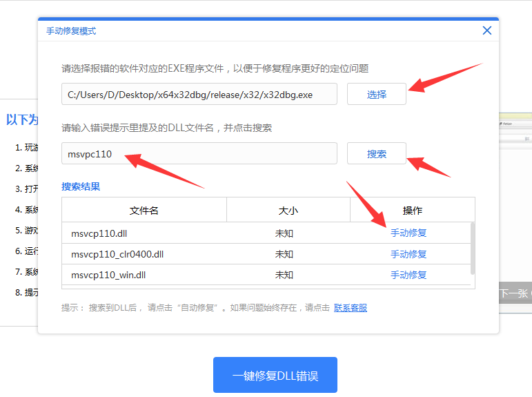Click the 文件名 column header
Viewport: 532px width, 397px height.
[144, 211]
